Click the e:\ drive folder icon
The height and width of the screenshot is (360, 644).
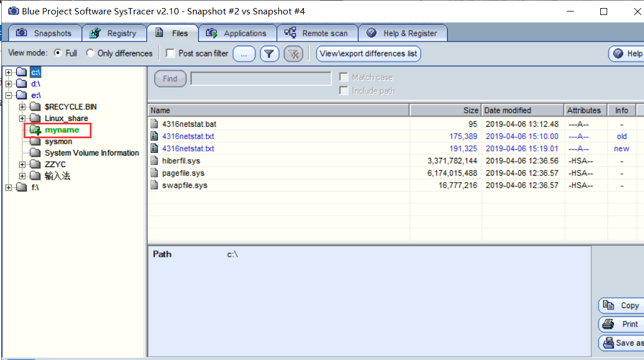(22, 96)
